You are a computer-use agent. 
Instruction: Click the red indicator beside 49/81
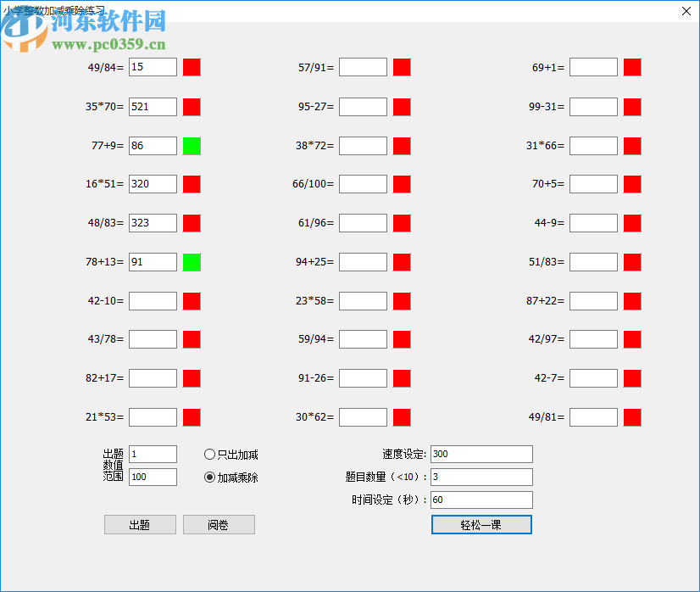coord(632,416)
